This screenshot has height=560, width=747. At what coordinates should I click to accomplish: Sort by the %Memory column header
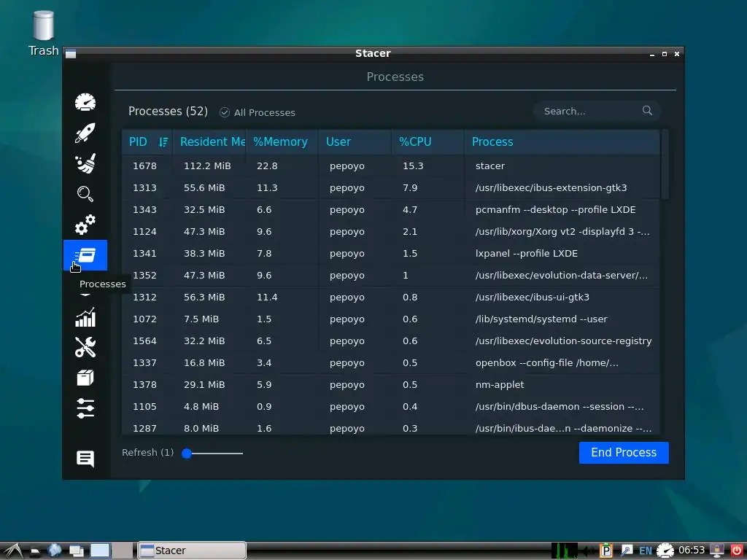click(282, 142)
